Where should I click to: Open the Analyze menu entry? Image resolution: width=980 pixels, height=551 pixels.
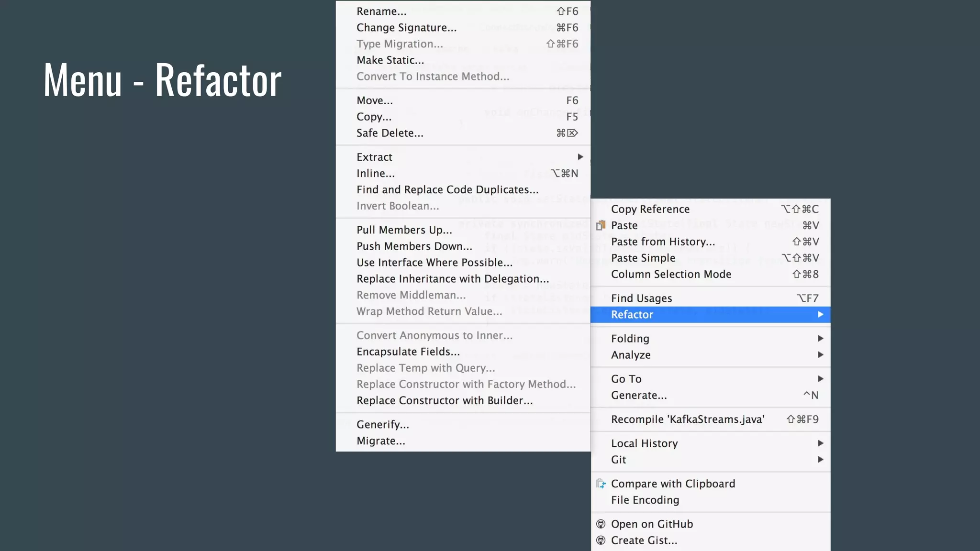(x=711, y=355)
